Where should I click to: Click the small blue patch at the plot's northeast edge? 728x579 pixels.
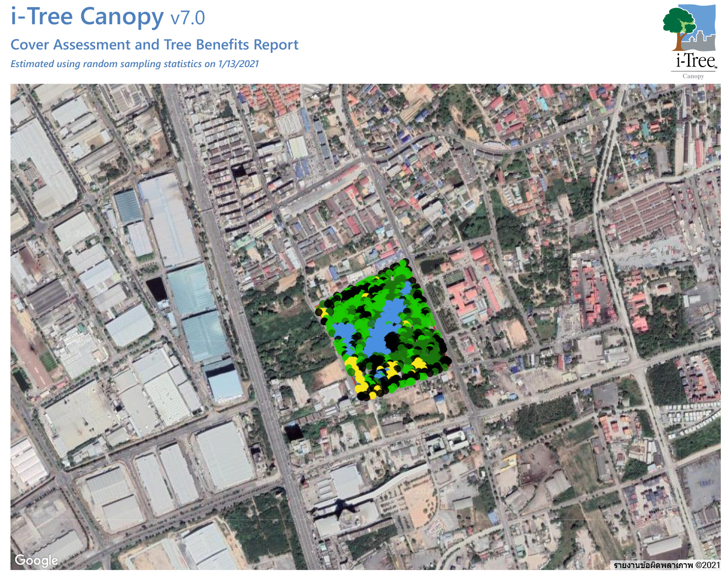tap(406, 289)
